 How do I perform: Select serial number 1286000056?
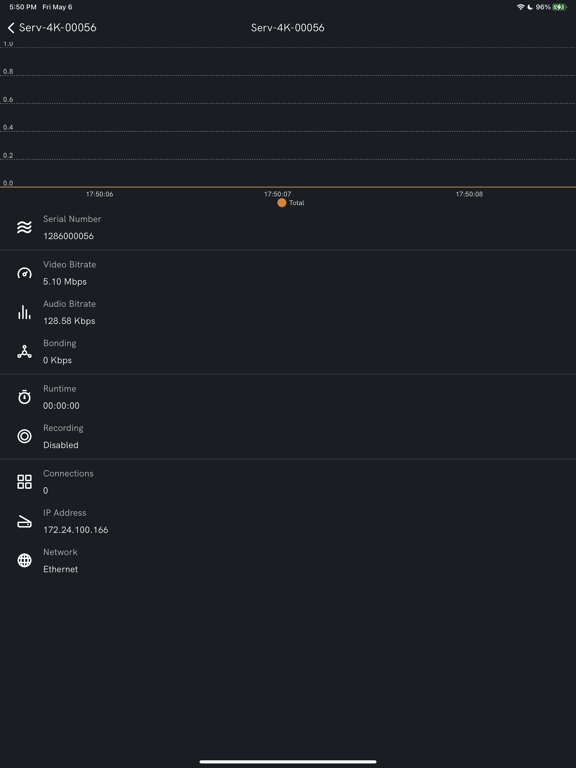coord(69,236)
